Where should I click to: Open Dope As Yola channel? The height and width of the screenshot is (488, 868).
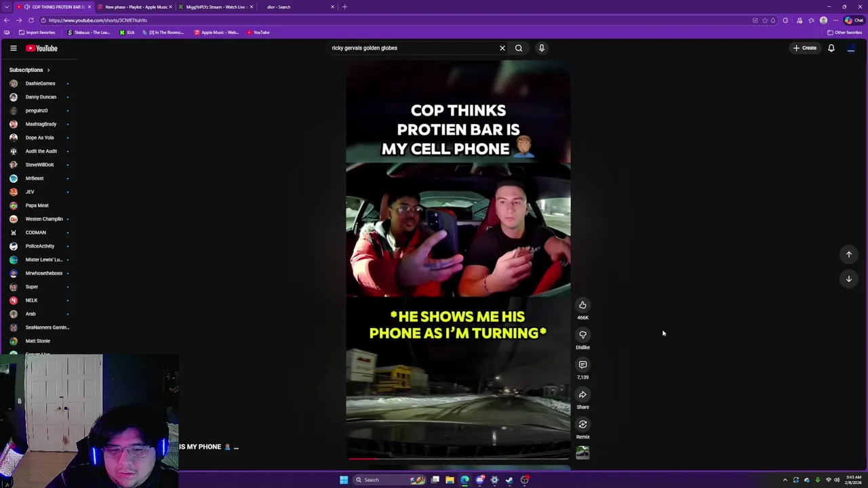click(40, 138)
